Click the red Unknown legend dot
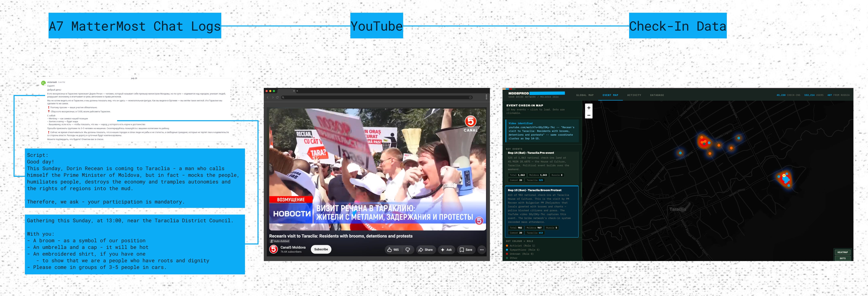868x296 pixels. click(x=507, y=254)
